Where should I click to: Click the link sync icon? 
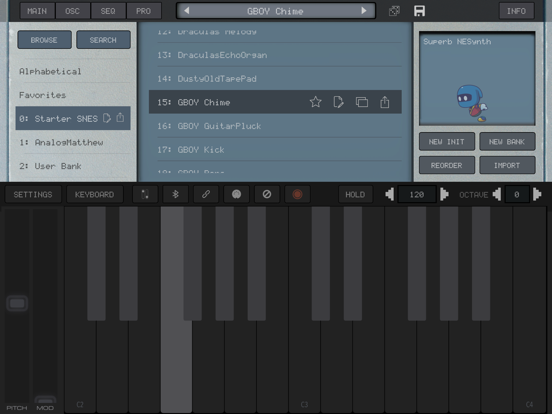click(206, 194)
